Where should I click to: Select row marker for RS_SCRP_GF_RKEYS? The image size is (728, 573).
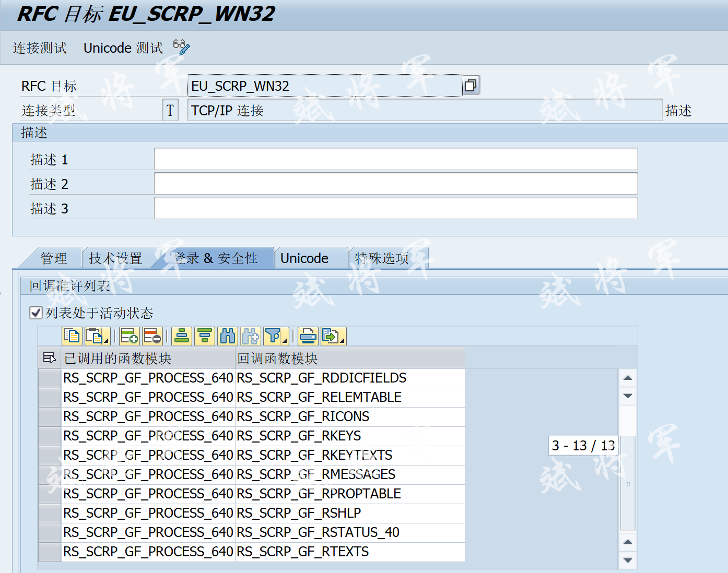coord(50,436)
